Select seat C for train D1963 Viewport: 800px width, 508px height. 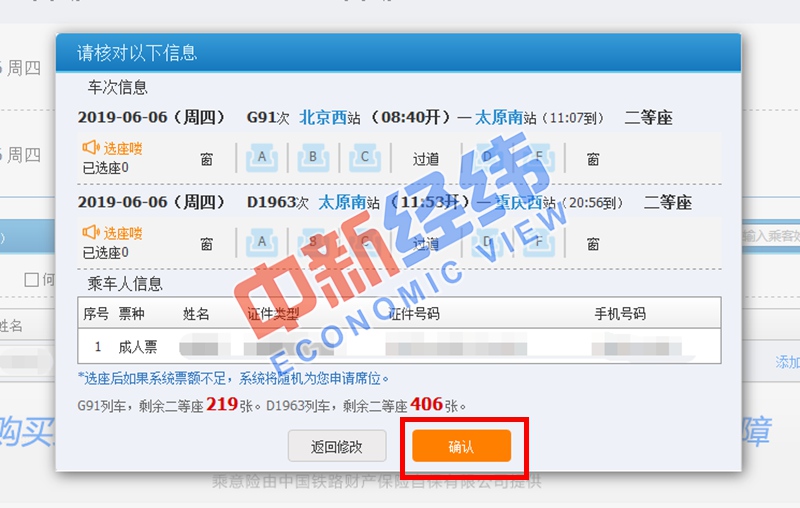[365, 242]
